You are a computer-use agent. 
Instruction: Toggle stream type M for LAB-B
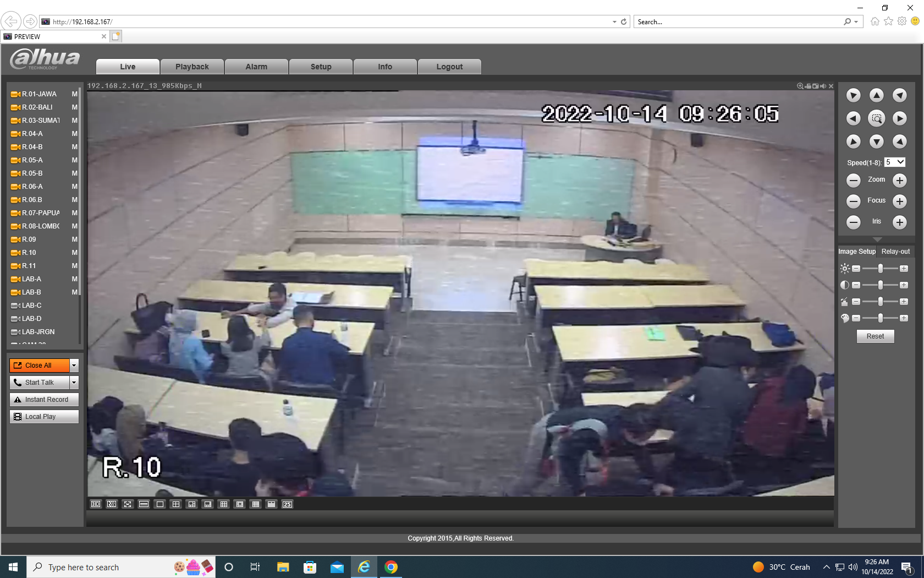point(75,292)
